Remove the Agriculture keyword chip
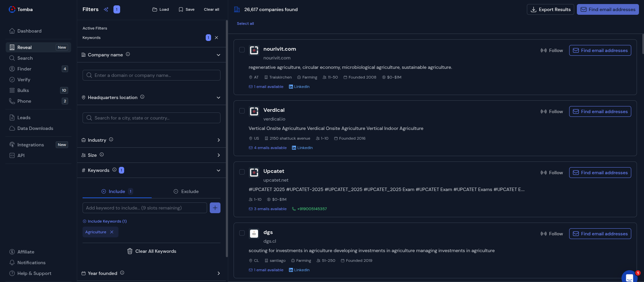Viewport: 644px width, 282px height. click(112, 232)
